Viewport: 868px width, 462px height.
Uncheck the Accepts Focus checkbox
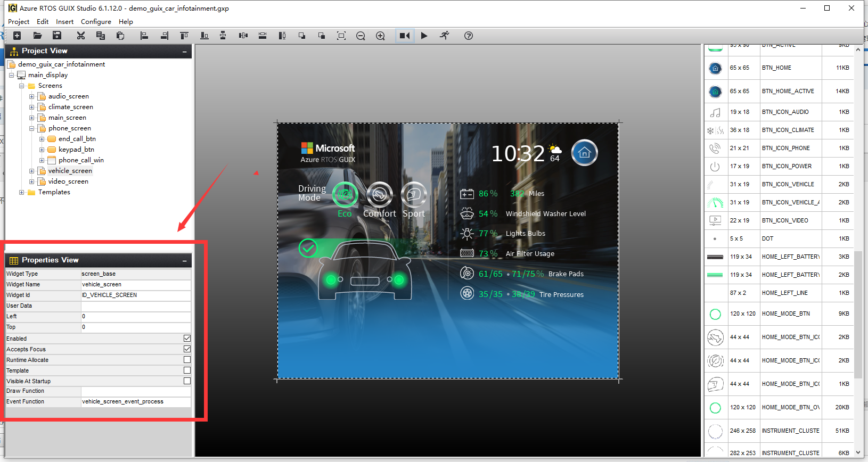pyautogui.click(x=187, y=349)
